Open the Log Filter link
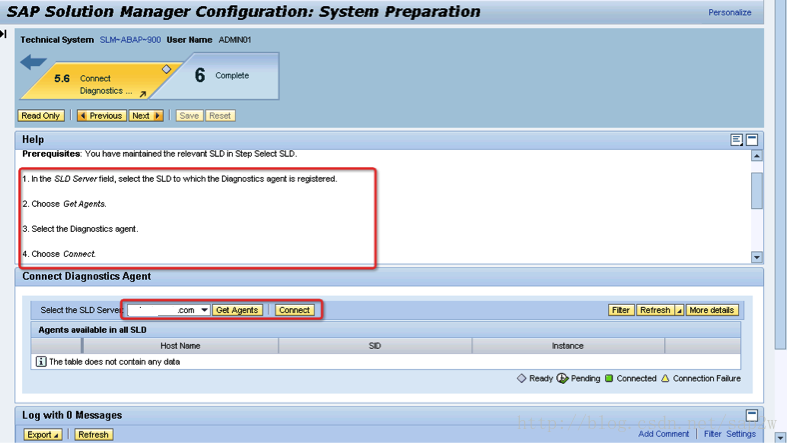The height and width of the screenshot is (443, 788). (713, 433)
